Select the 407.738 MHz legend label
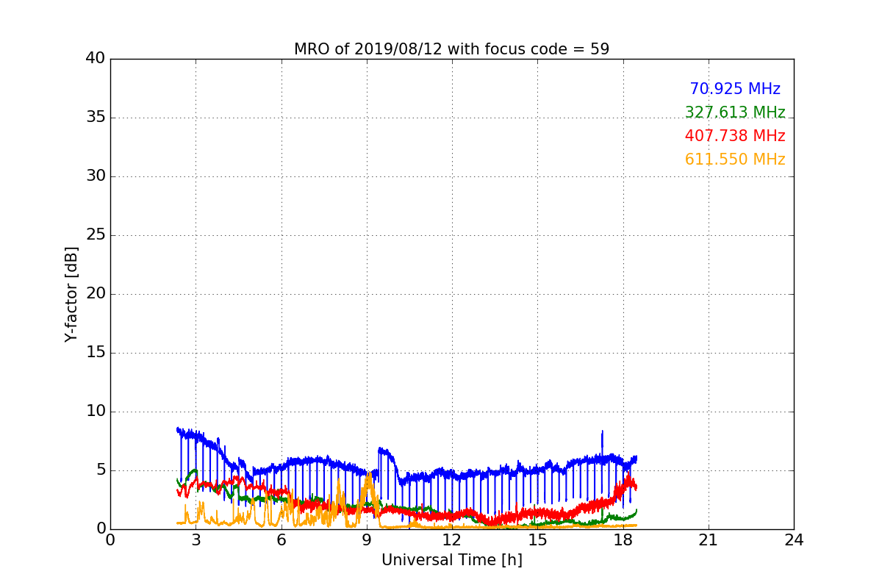Image resolution: width=882 pixels, height=588 pixels. click(735, 136)
